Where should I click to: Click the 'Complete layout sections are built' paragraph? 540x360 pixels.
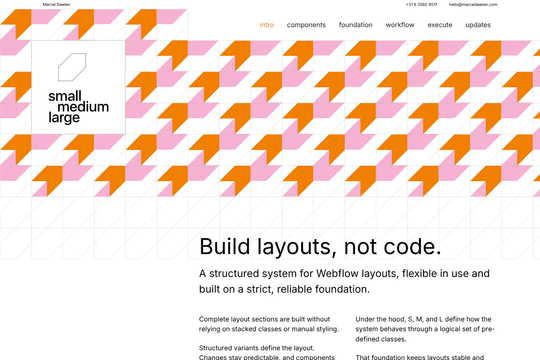[x=269, y=324]
